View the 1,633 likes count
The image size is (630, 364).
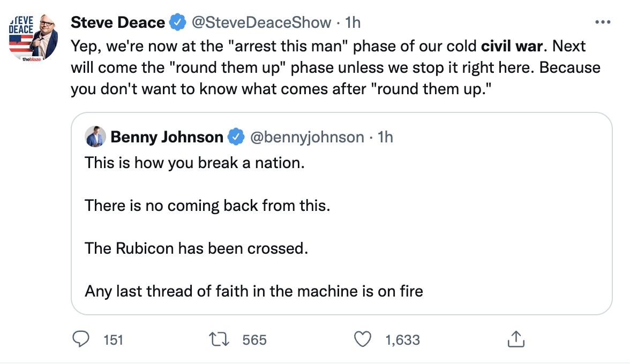402,340
